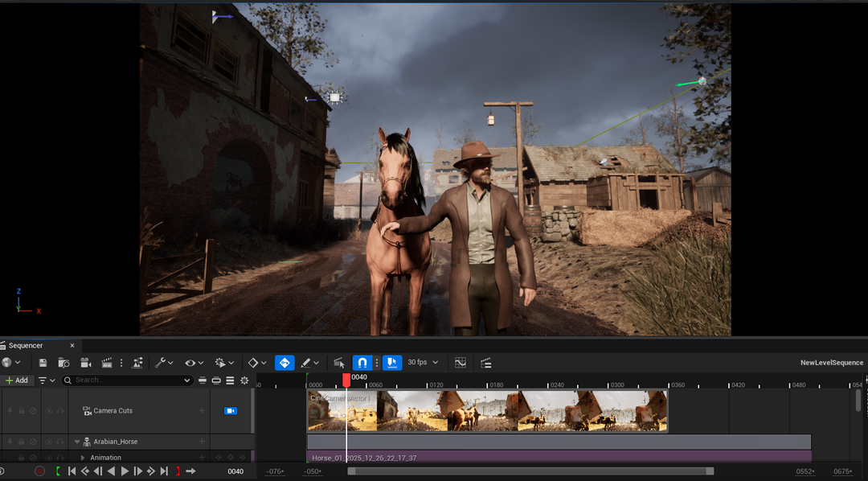Browse to sequence in Content Browser
868x481 pixels.
(x=64, y=363)
